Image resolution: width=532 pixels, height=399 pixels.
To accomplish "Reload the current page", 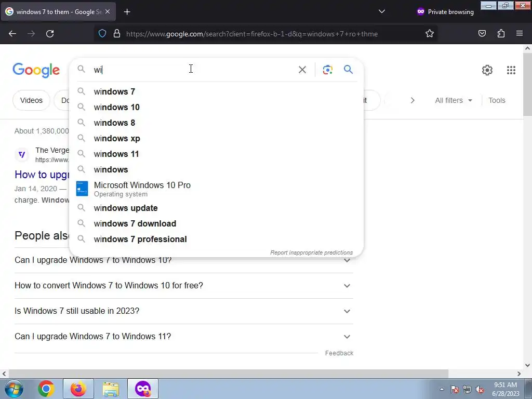I will coord(50,34).
